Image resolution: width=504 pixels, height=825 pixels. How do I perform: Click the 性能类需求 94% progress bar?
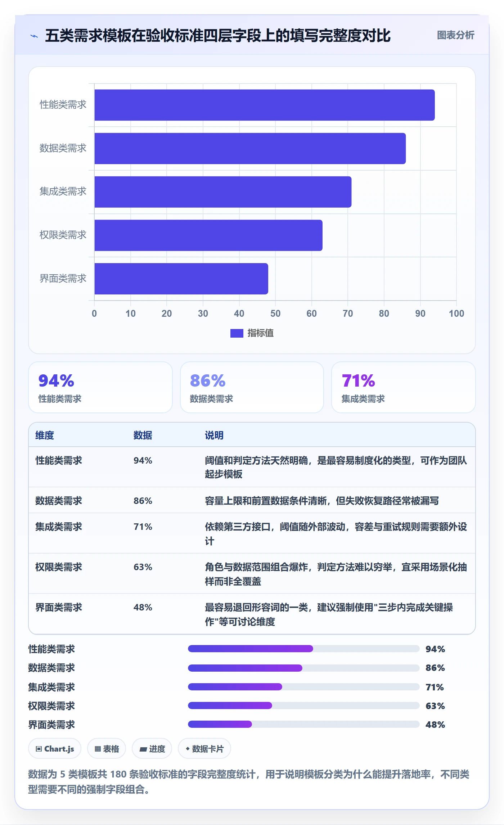[304, 649]
